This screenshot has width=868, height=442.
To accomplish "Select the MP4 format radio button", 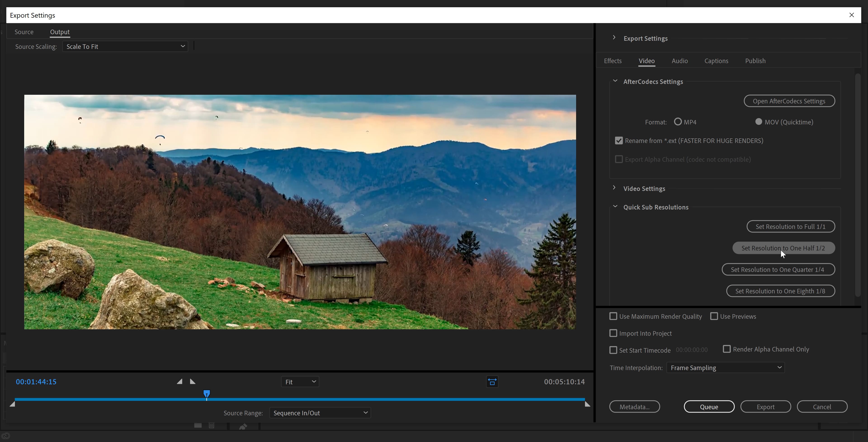I will click(x=678, y=122).
